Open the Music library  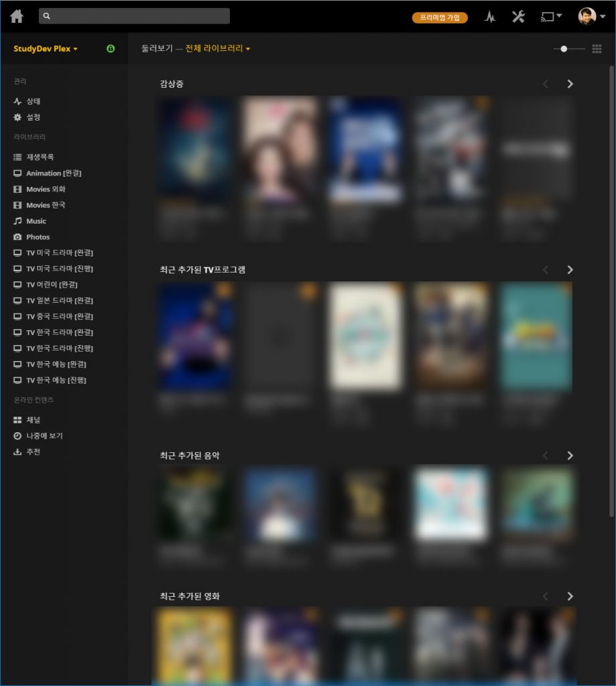coord(36,221)
